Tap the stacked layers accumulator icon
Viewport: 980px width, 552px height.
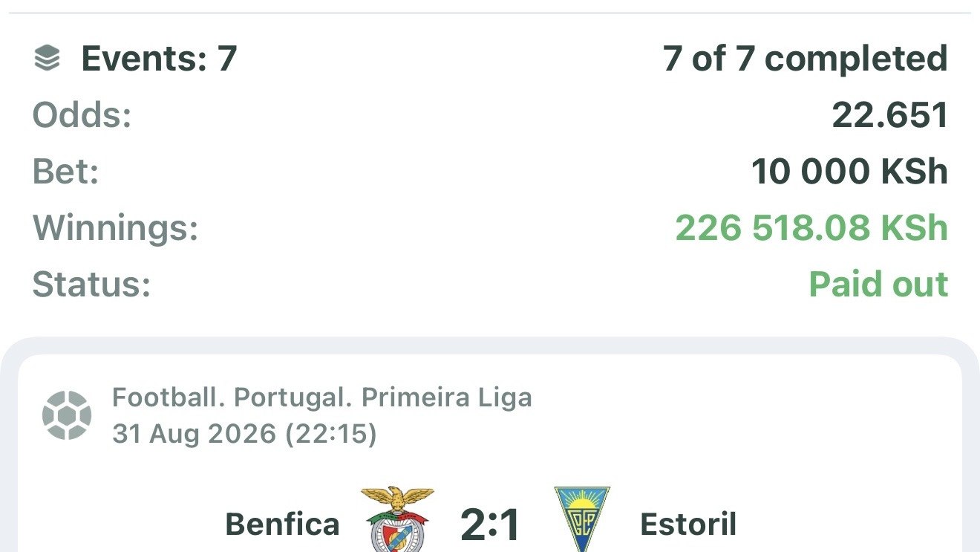coord(47,59)
